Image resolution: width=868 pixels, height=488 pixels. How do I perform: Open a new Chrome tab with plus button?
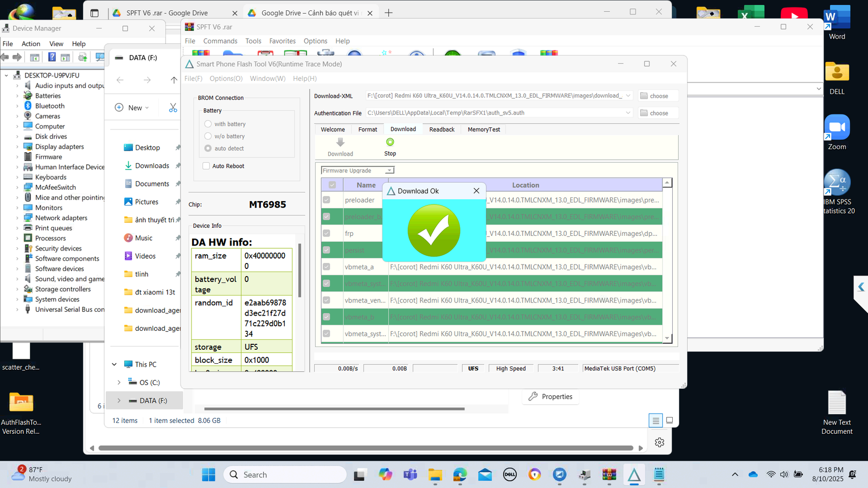point(388,12)
